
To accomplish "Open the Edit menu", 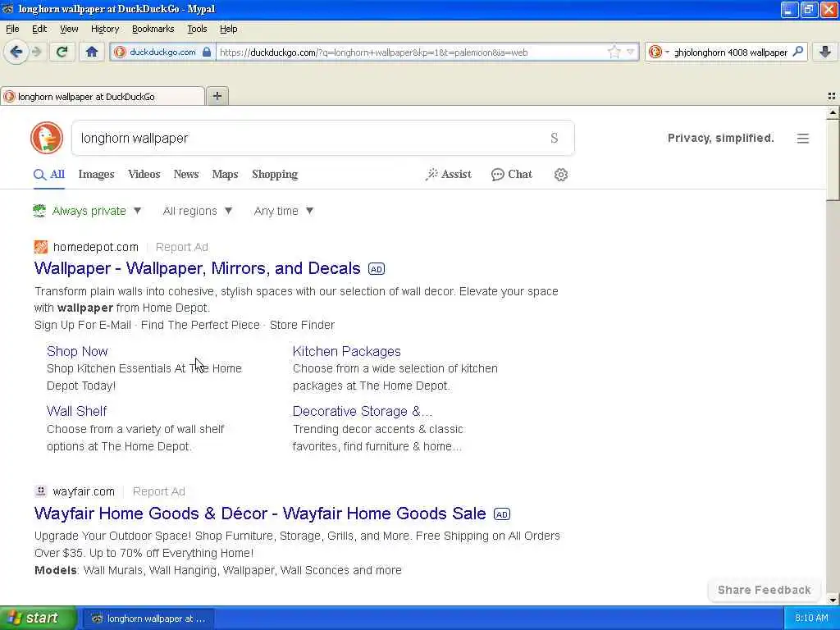I will pyautogui.click(x=39, y=29).
